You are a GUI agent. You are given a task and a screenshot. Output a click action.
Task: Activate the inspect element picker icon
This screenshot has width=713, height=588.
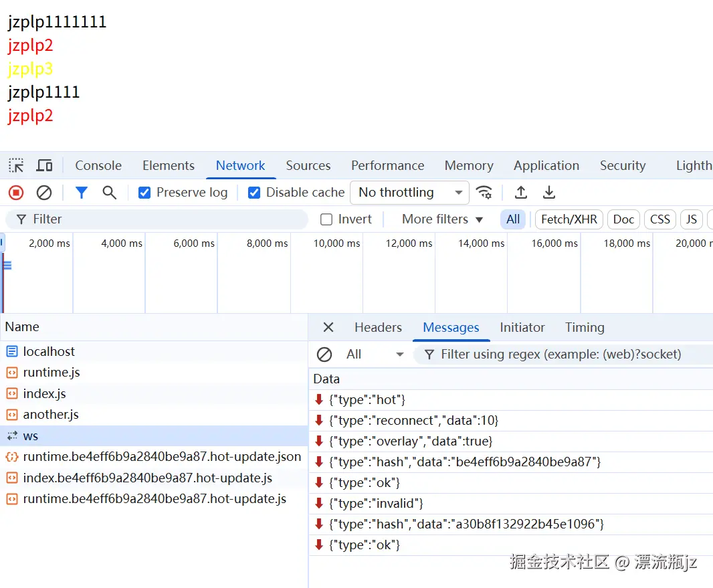[x=16, y=165]
